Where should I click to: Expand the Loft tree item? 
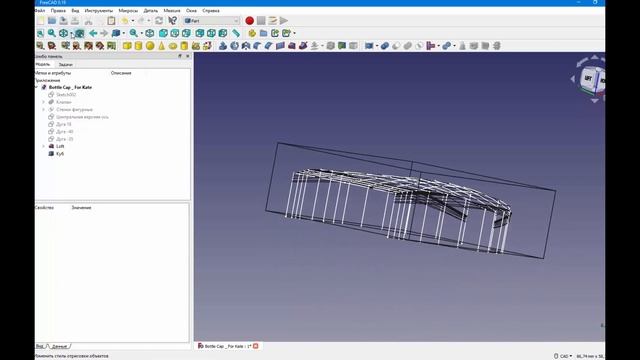click(44, 146)
